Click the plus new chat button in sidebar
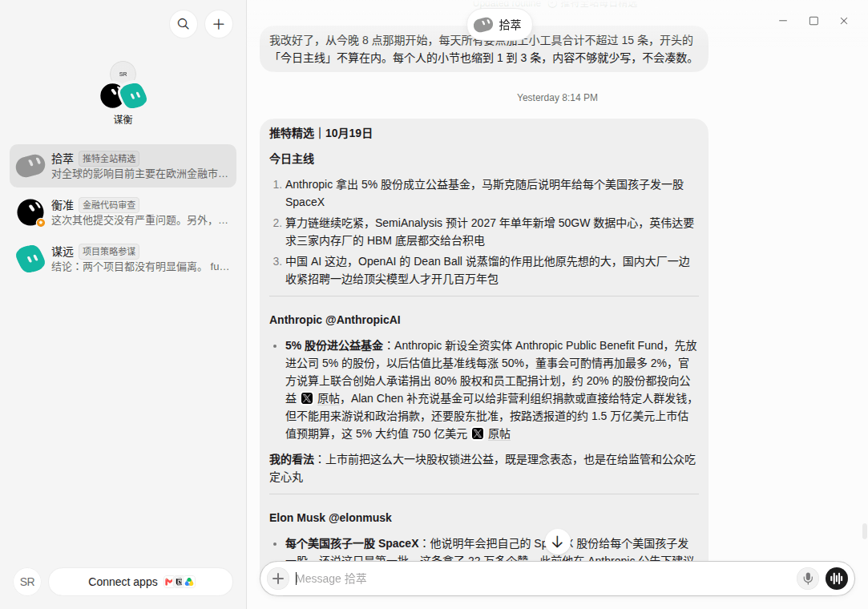Image resolution: width=868 pixels, height=609 pixels. click(x=219, y=24)
